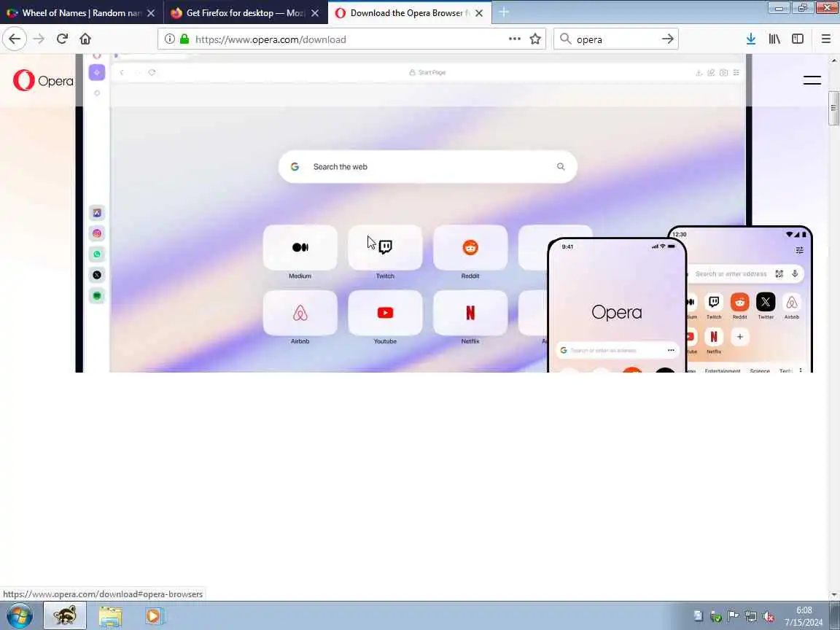Click the scrollbar up arrow

834,59
